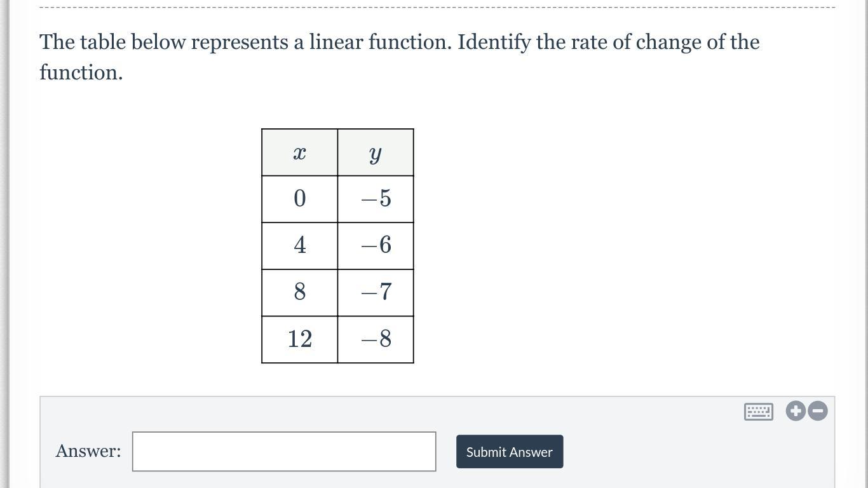Click the table cell showing −6
This screenshot has width=868, height=488.
(376, 246)
